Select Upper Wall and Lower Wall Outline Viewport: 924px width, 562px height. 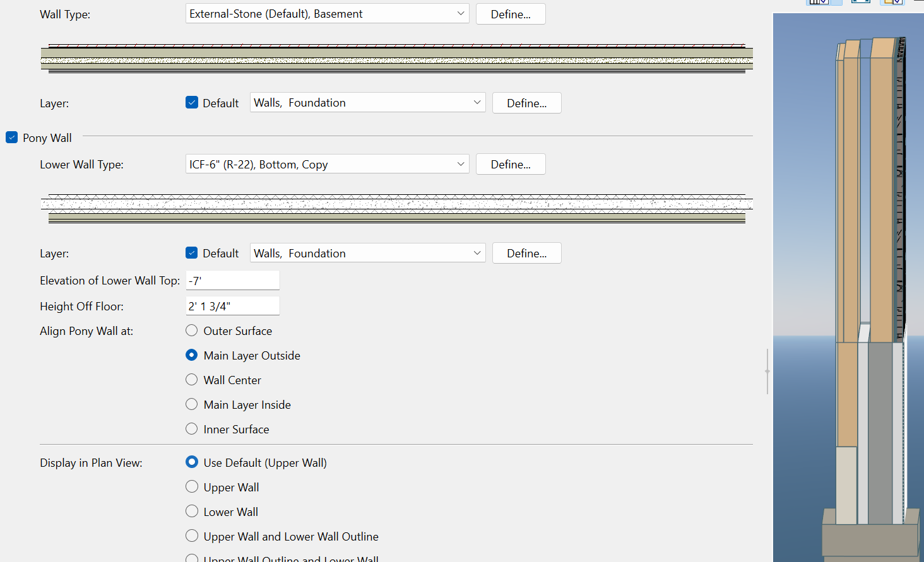[x=192, y=536]
